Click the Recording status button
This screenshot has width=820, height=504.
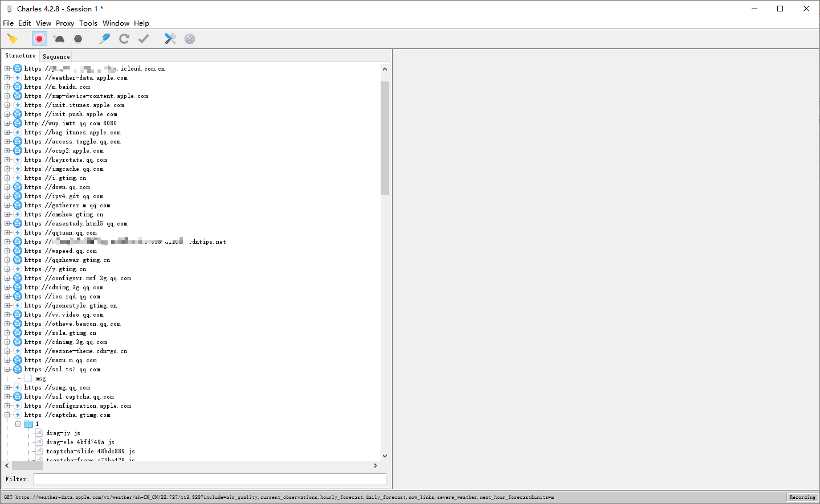(x=802, y=497)
